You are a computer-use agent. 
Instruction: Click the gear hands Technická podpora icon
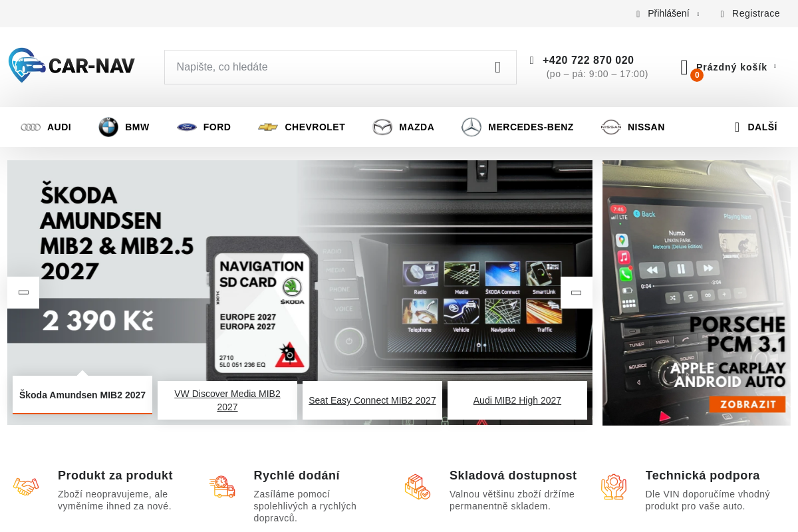pyautogui.click(x=614, y=487)
